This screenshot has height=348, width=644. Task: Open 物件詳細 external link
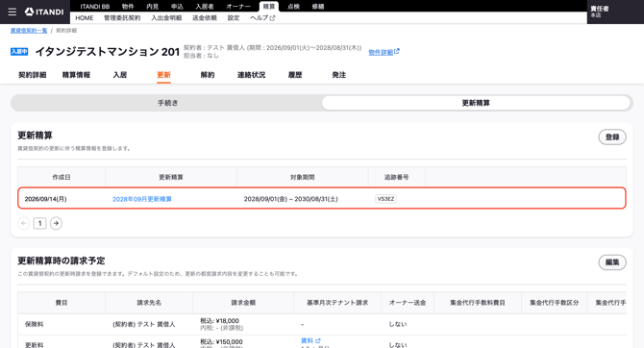pos(384,52)
